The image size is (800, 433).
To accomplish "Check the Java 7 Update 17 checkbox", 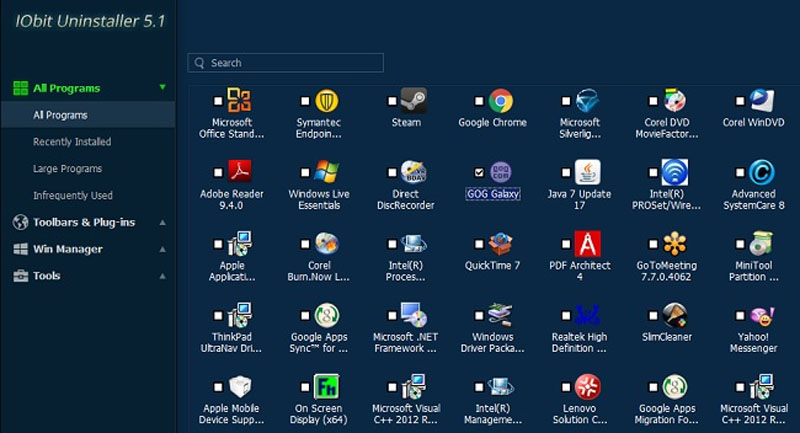I will (566, 172).
